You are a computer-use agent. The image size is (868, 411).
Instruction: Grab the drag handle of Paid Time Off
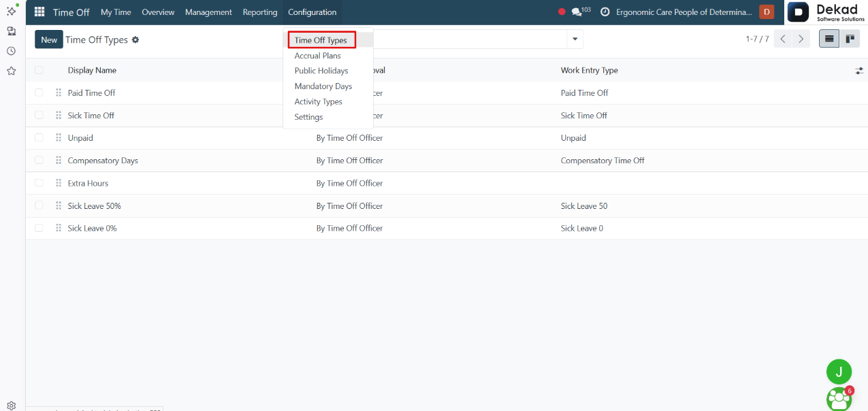pos(59,93)
